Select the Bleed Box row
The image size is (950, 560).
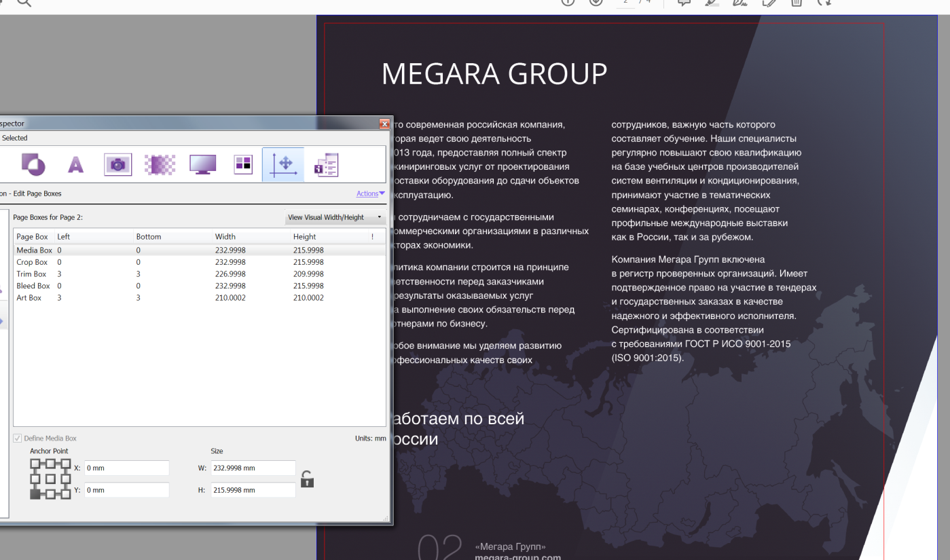199,286
